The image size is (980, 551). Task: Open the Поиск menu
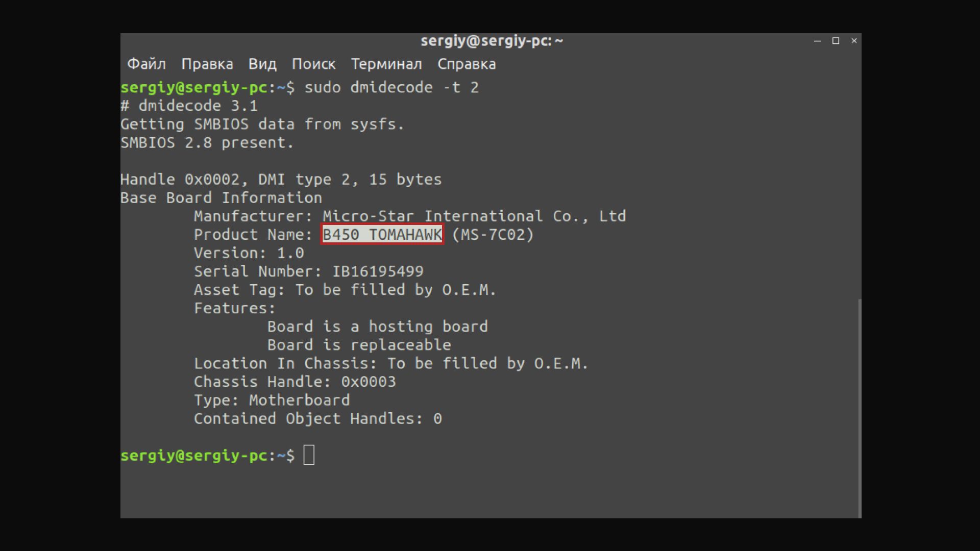[x=313, y=64]
